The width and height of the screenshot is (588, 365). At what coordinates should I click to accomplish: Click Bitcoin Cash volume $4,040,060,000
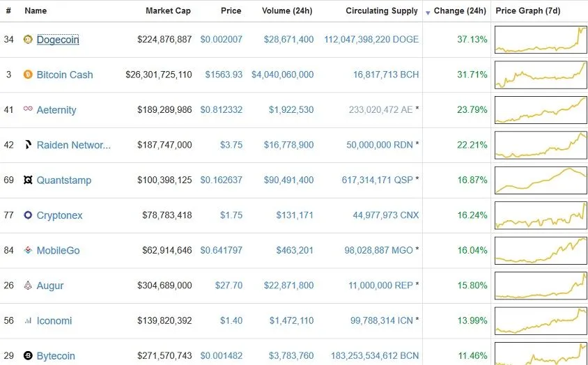click(282, 75)
